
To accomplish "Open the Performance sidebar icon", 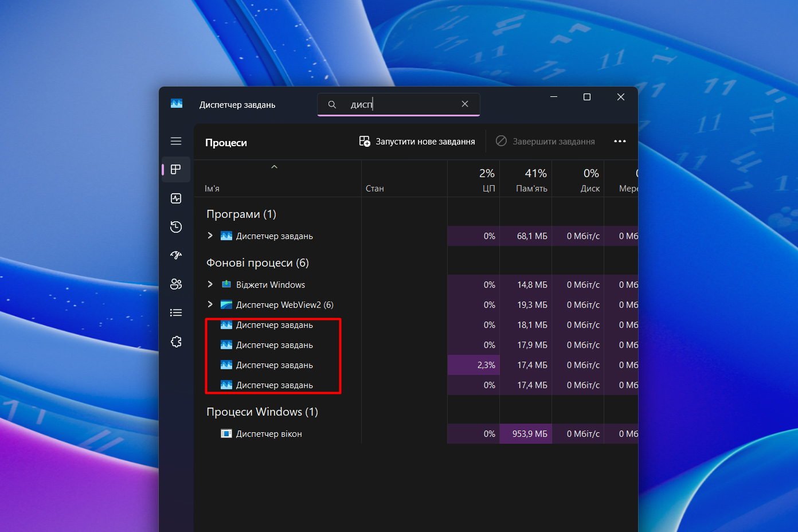I will (x=176, y=198).
